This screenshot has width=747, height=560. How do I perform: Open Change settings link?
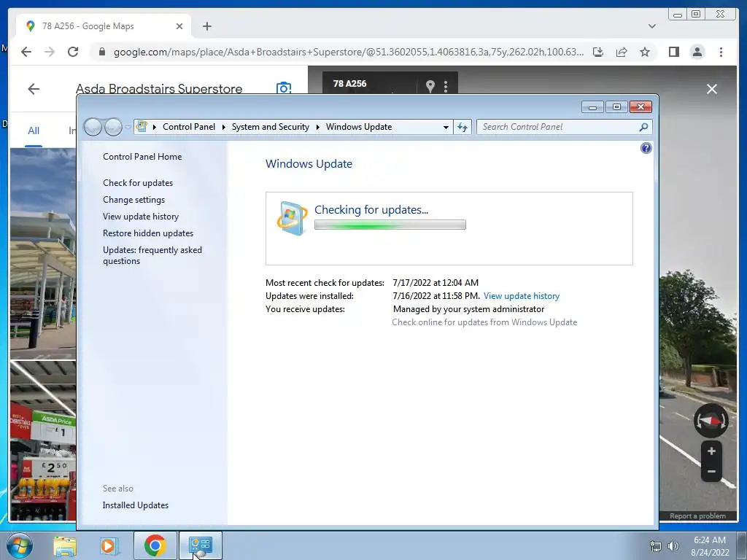point(134,200)
